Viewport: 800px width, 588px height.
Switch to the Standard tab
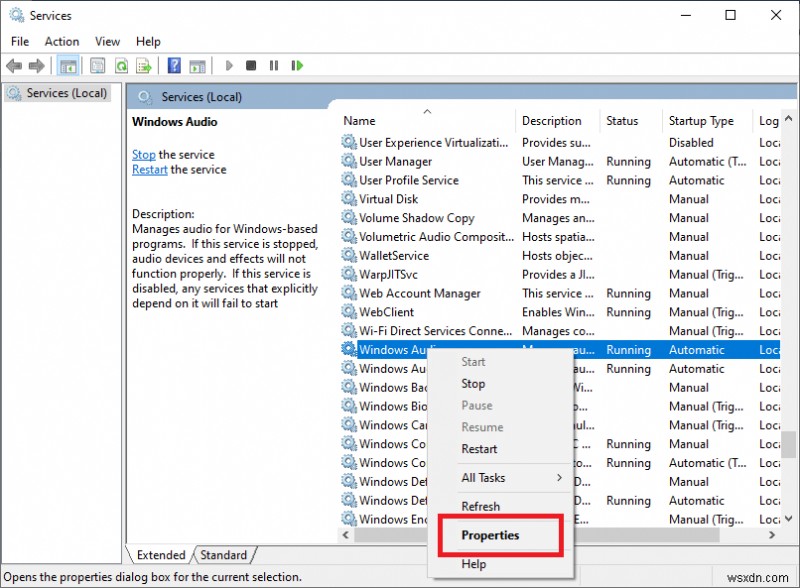[223, 555]
